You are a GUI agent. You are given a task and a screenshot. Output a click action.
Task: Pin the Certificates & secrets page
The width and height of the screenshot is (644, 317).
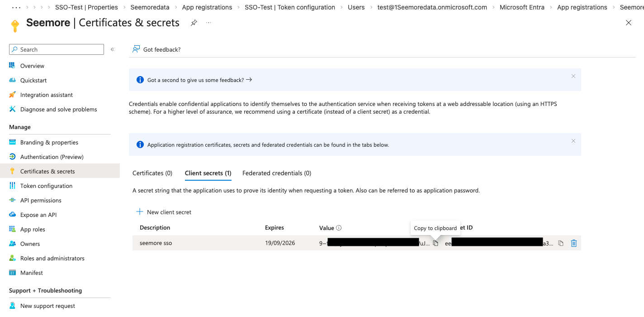(194, 23)
